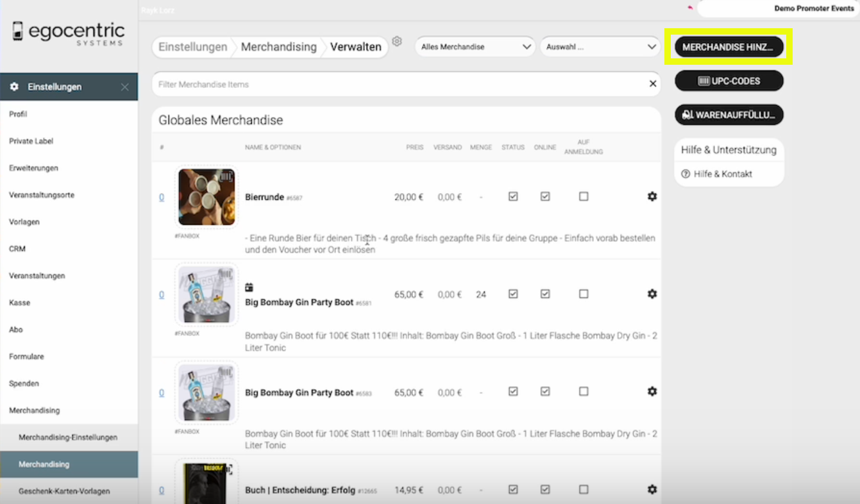Click Buch Entscheidung: Erfolg book thumbnail
Viewport: 860px width, 504px height.
tap(207, 483)
